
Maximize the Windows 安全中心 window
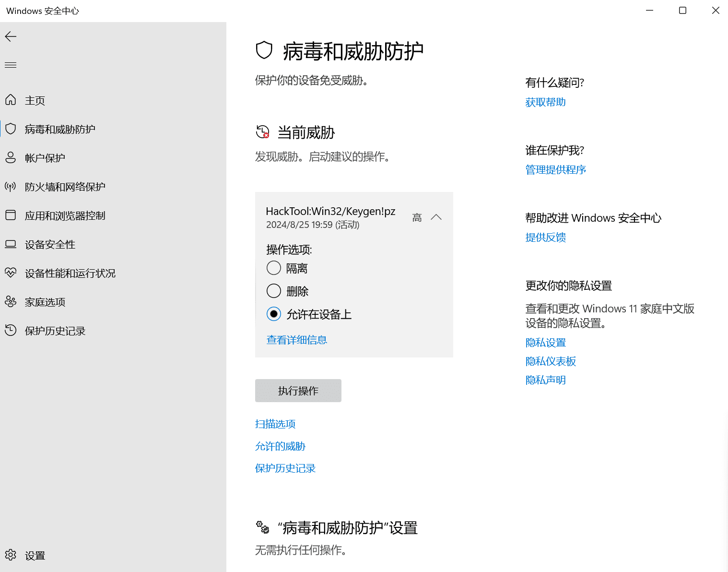tap(682, 11)
